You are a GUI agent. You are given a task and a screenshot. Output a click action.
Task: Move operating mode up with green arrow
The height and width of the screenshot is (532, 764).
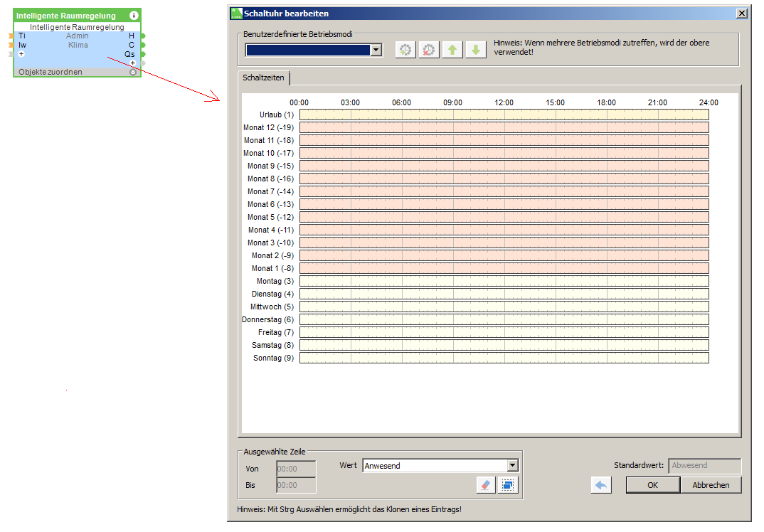coord(452,50)
